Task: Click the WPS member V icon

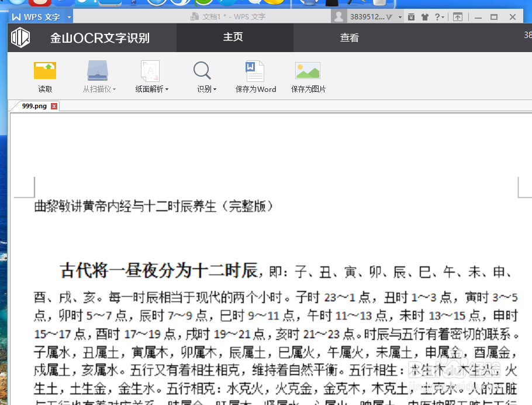Action: 389,16
